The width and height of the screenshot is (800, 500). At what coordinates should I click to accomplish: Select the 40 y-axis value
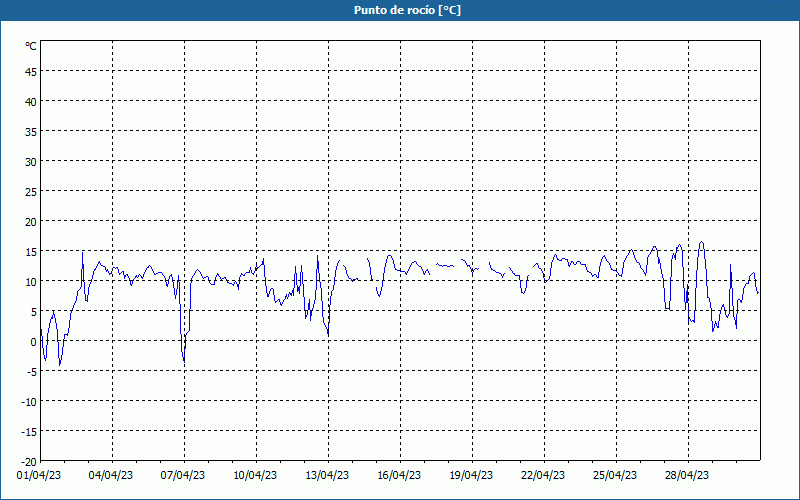(x=31, y=102)
